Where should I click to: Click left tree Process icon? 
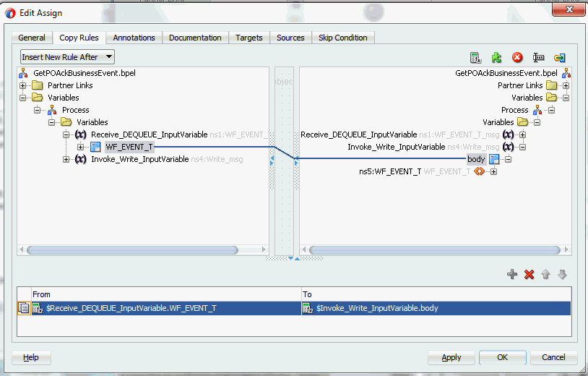[52, 110]
